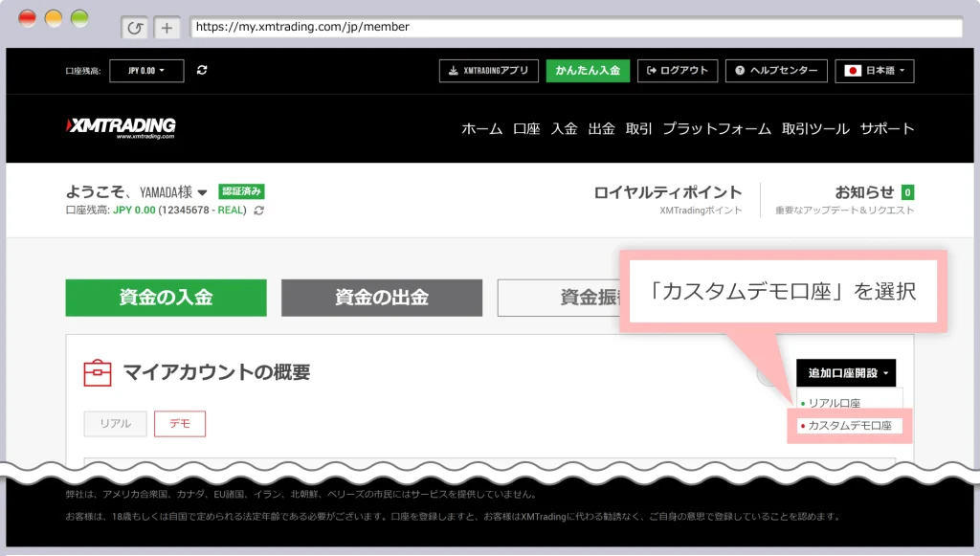The image size is (980, 556).
Task: Click the URL address bar
Action: click(576, 27)
